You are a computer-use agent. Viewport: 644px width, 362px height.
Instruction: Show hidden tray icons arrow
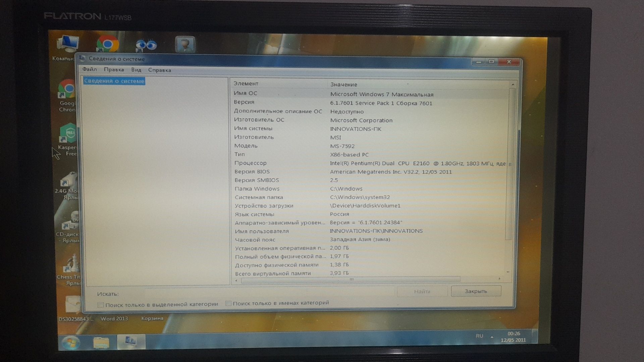pyautogui.click(x=492, y=337)
